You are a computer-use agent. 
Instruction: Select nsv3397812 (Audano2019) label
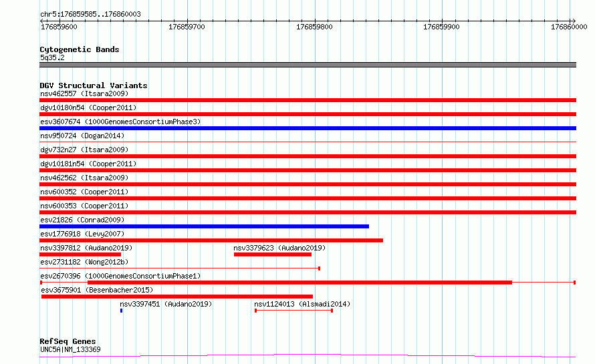point(86,248)
